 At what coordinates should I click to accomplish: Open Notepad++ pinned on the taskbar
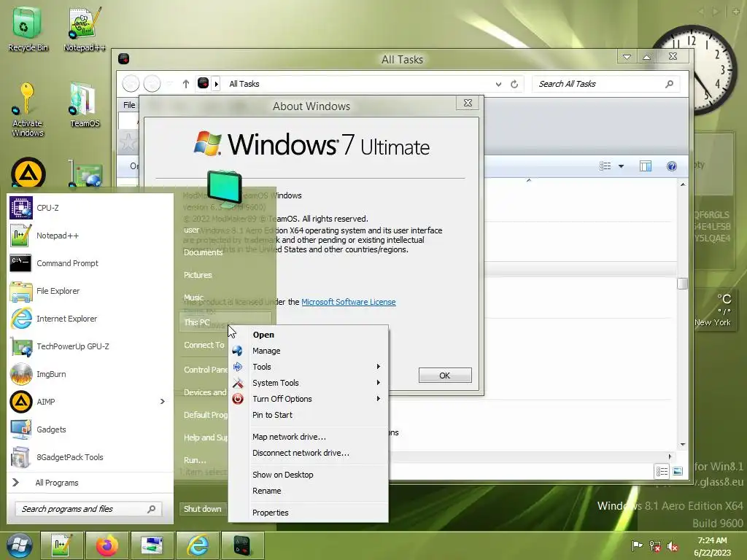point(63,545)
